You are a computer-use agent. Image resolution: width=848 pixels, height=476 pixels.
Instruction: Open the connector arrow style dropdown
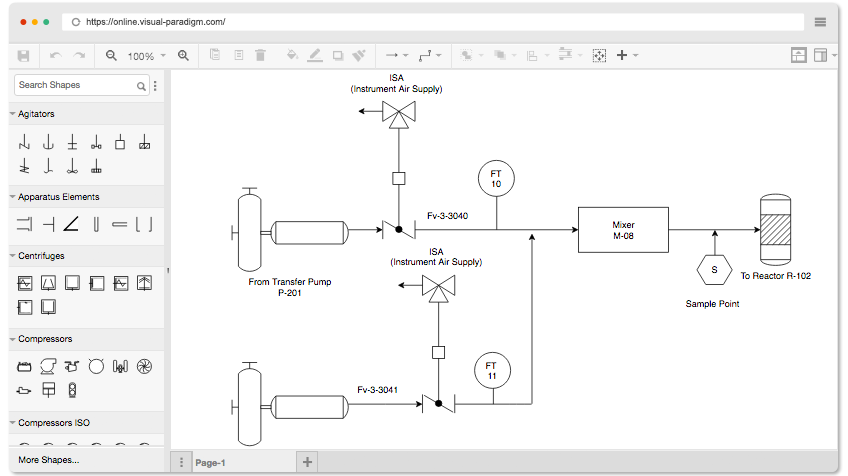coord(397,55)
